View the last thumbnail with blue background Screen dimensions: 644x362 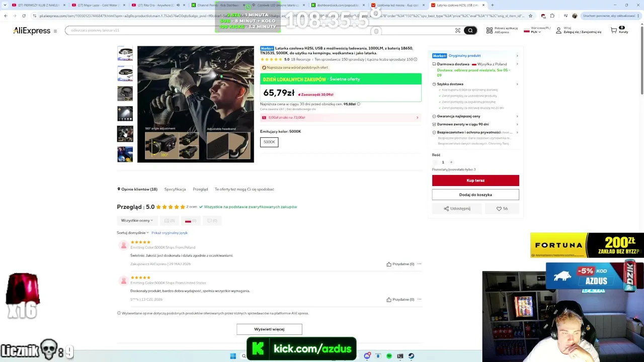tap(125, 154)
